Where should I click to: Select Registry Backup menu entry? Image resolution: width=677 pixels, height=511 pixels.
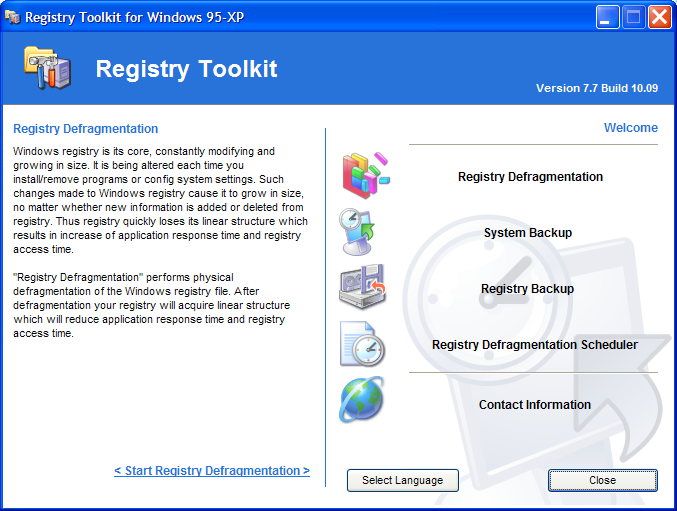pyautogui.click(x=527, y=289)
